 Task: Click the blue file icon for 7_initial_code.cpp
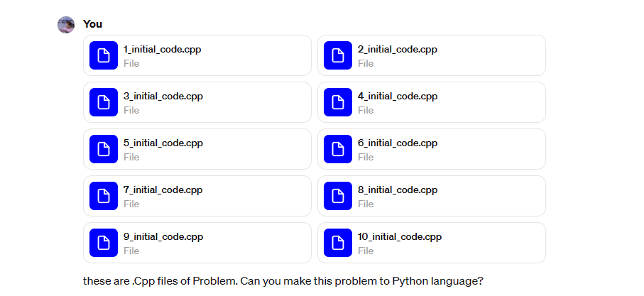coord(104,196)
